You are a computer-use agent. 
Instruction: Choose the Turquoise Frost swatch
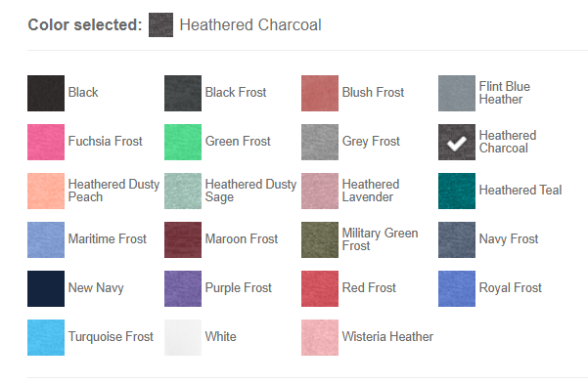click(x=46, y=337)
